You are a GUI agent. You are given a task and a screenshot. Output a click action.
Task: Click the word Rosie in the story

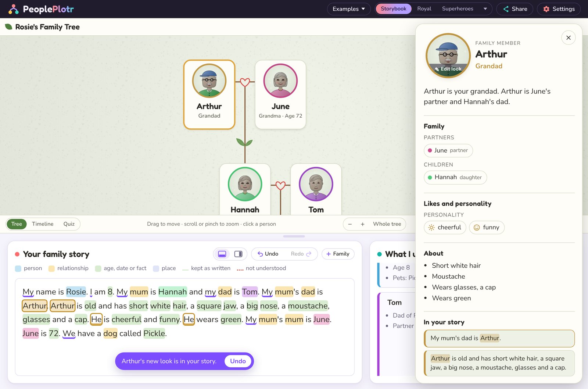(x=76, y=292)
